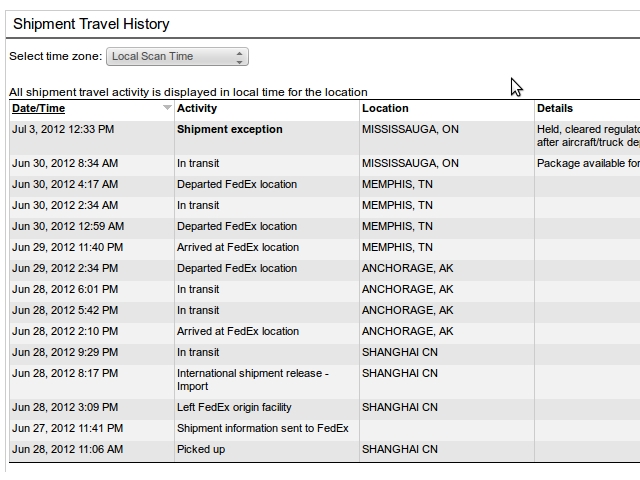Click the Activity column header
Viewport: 640px width, 480px height.
click(x=197, y=109)
